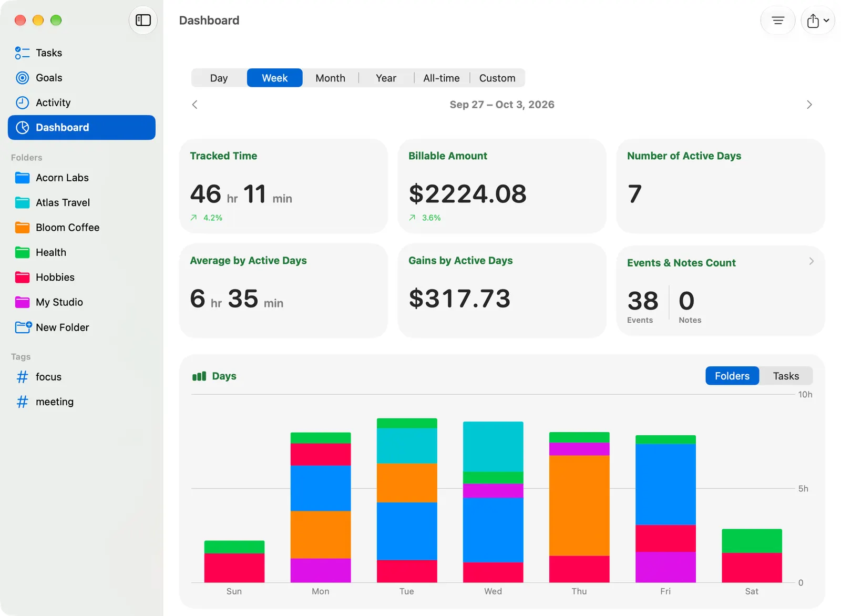
Task: Click the 3.6% billable change
Action: tap(432, 218)
